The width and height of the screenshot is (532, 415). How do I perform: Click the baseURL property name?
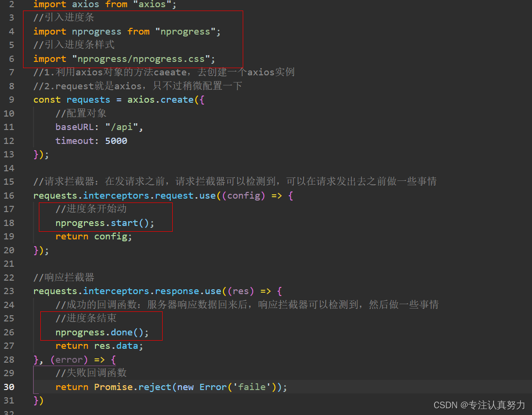point(74,127)
